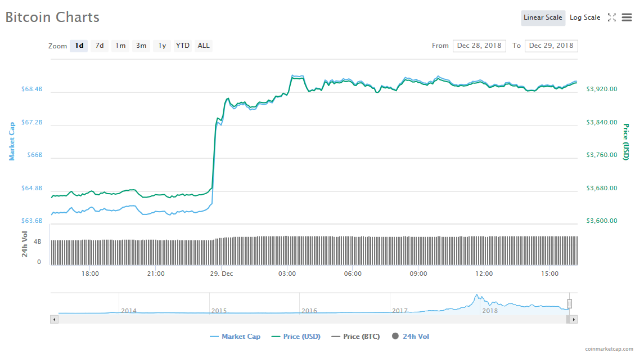Image resolution: width=644 pixels, height=358 pixels.
Task: Set zoom range to 1y
Action: 162,46
